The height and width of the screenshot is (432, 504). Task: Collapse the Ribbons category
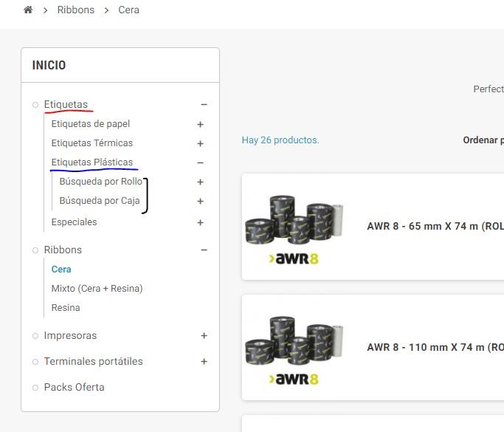204,250
